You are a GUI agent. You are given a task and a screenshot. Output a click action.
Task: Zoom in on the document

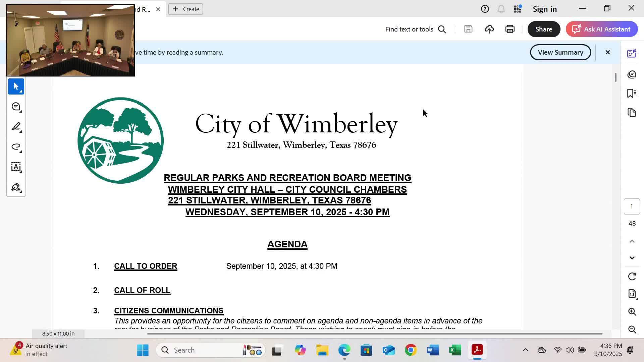(x=632, y=312)
